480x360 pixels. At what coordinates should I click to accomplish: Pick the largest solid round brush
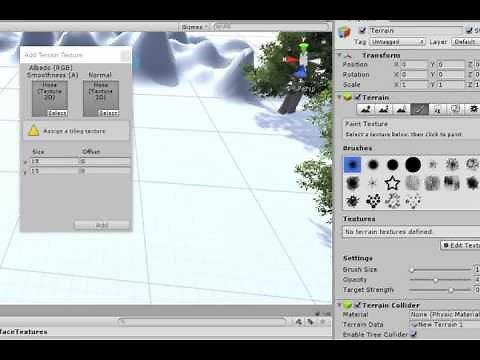click(x=413, y=164)
